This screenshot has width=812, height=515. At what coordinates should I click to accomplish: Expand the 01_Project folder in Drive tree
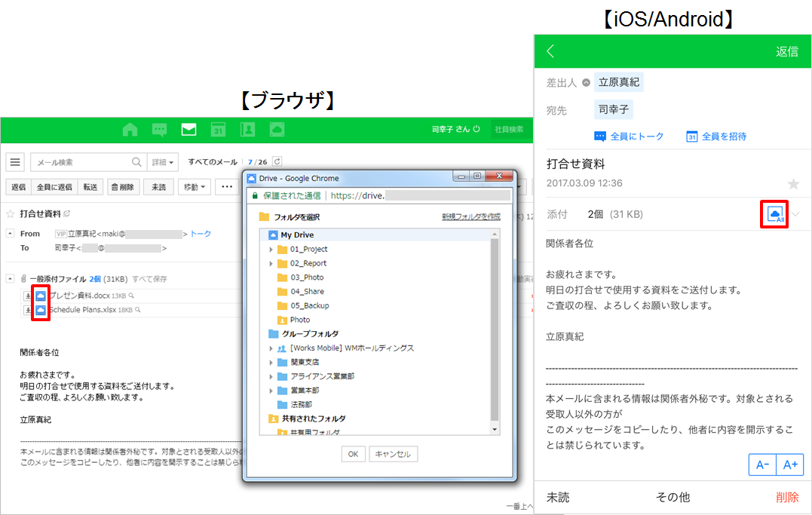coord(271,250)
